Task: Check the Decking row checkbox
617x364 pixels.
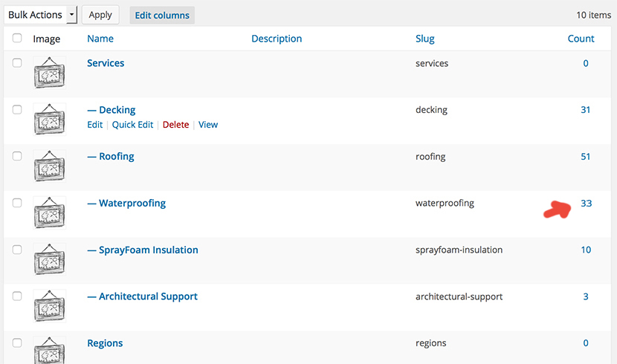Action: coord(17,109)
